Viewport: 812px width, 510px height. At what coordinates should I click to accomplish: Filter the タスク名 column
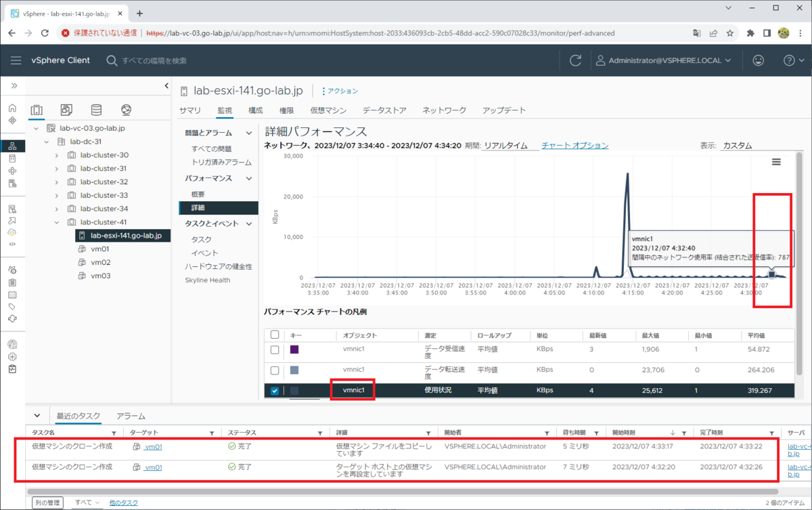[114, 433]
